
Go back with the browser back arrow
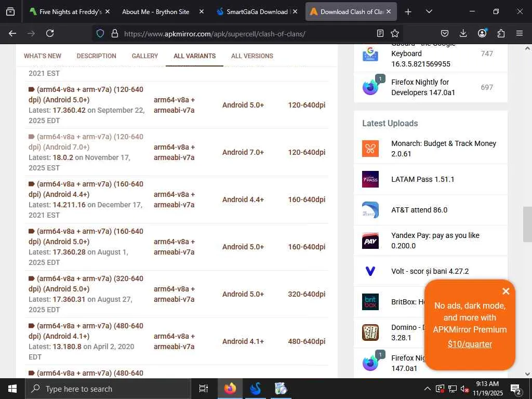point(12,33)
